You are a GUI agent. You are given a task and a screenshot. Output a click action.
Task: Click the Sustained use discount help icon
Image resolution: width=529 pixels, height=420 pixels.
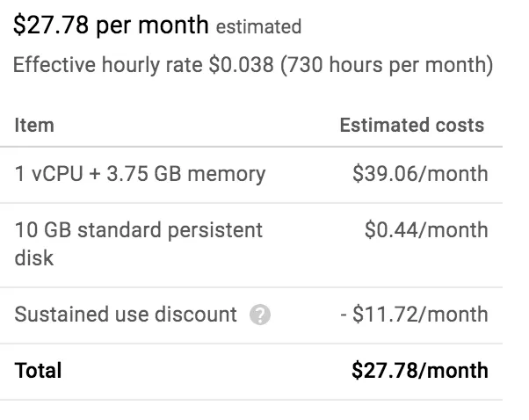pos(260,315)
